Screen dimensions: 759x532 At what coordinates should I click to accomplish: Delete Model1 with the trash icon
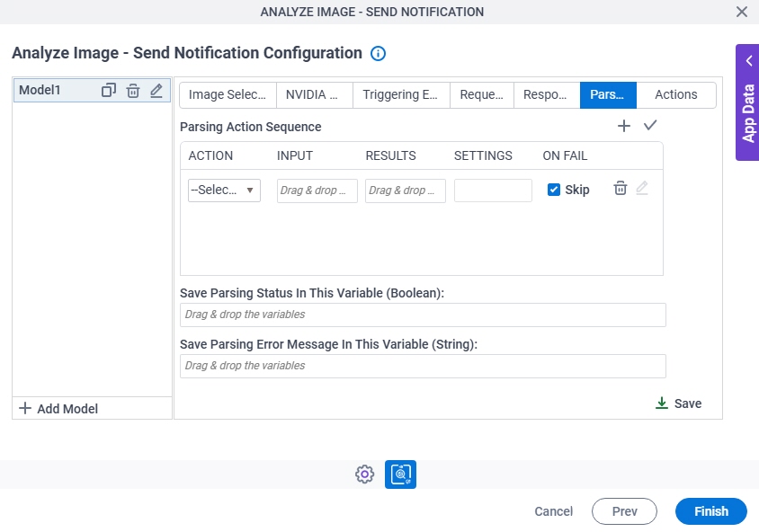coord(133,91)
